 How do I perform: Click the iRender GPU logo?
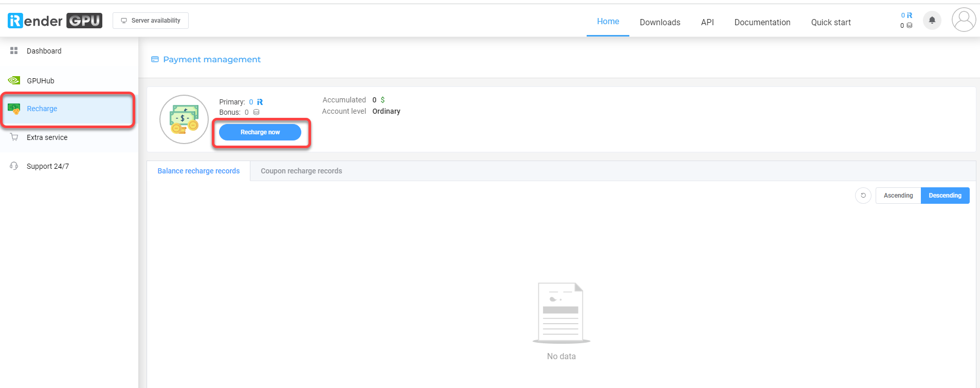tap(55, 21)
